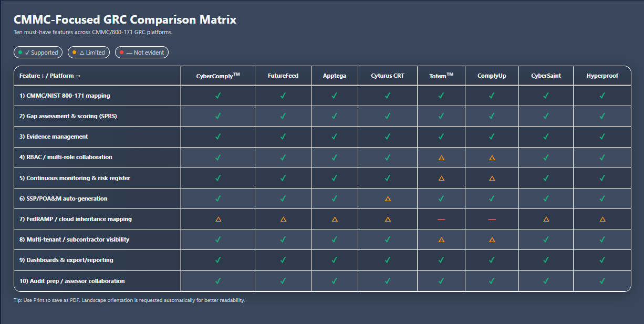Click the orange triangle for Cyturus SSP/POA&M row
The image size is (644, 324).
coord(387,198)
